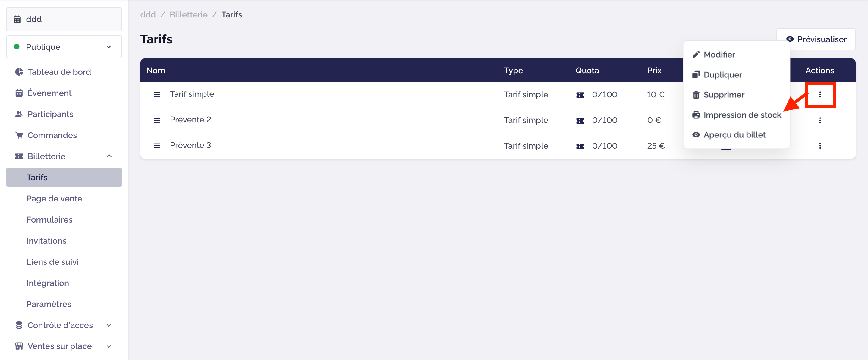
Task: Click the '25 €' price cell
Action: (x=656, y=146)
